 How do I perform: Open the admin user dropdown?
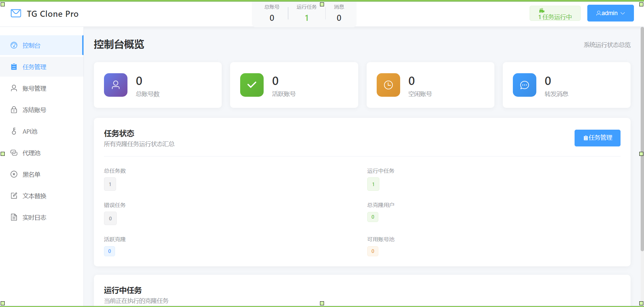pyautogui.click(x=610, y=13)
